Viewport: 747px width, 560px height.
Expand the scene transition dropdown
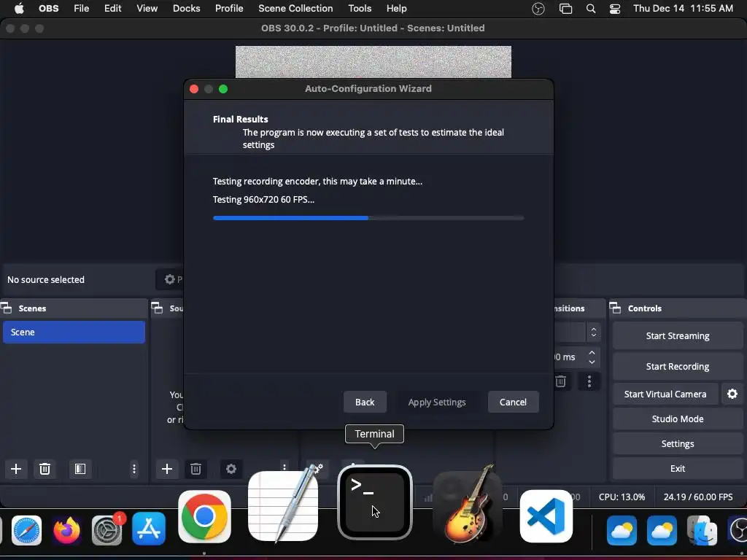594,332
